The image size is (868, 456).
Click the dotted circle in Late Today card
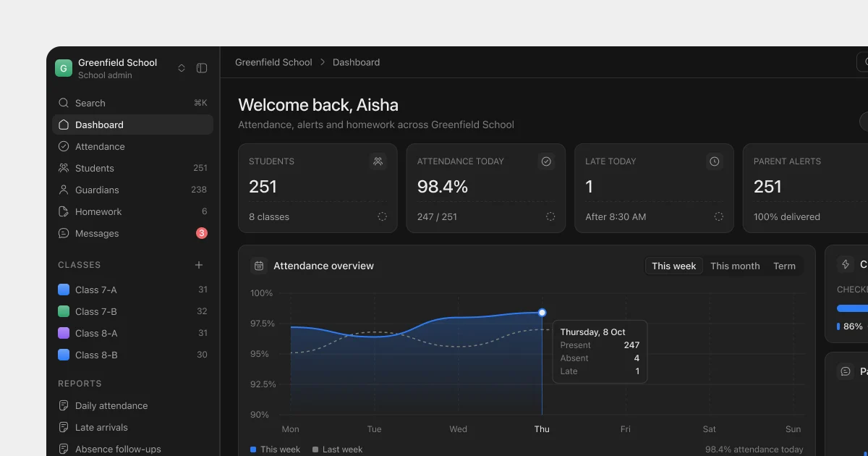(x=719, y=216)
